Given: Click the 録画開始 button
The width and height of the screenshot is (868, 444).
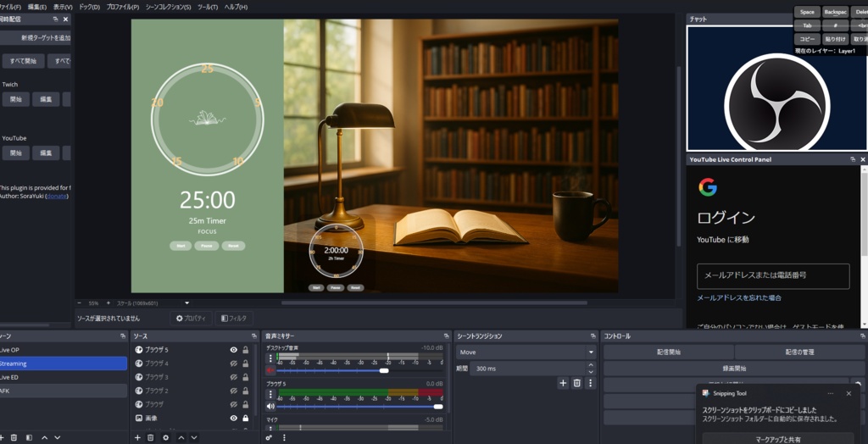Looking at the screenshot, I should click(x=734, y=368).
